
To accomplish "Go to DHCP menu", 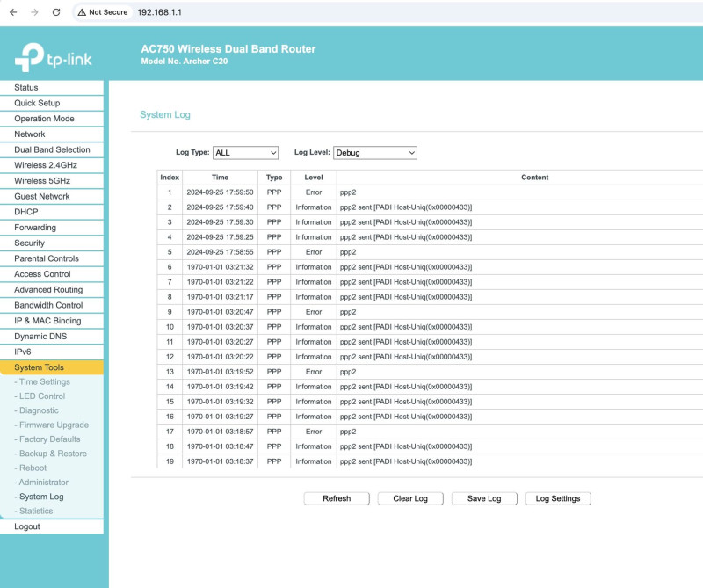I will pos(52,212).
